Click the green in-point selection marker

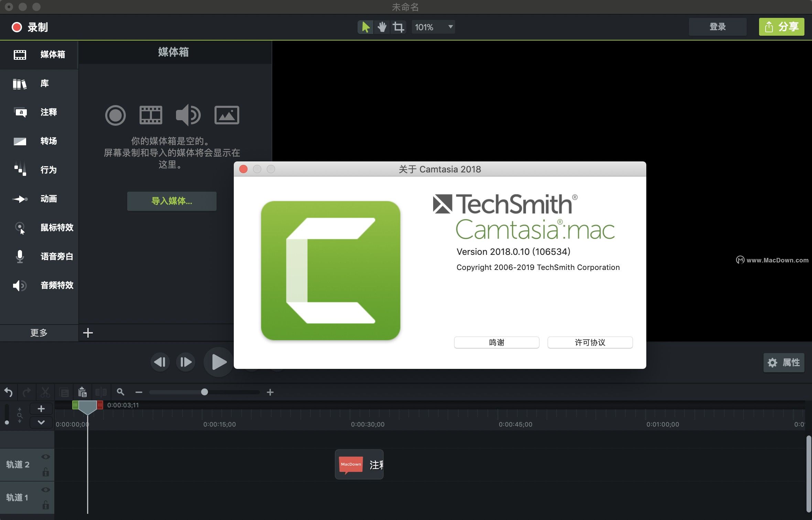click(x=75, y=405)
